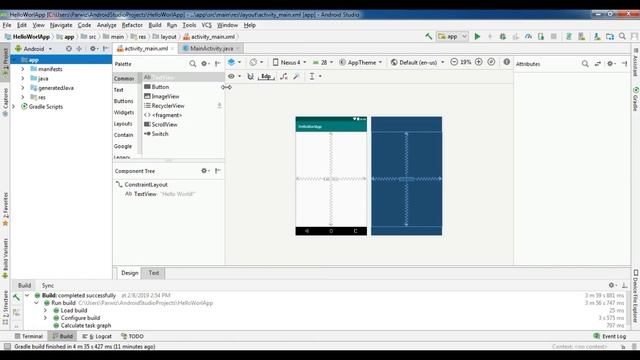The width and height of the screenshot is (640, 360).
Task: Open the Tools menu
Action: 189,25
